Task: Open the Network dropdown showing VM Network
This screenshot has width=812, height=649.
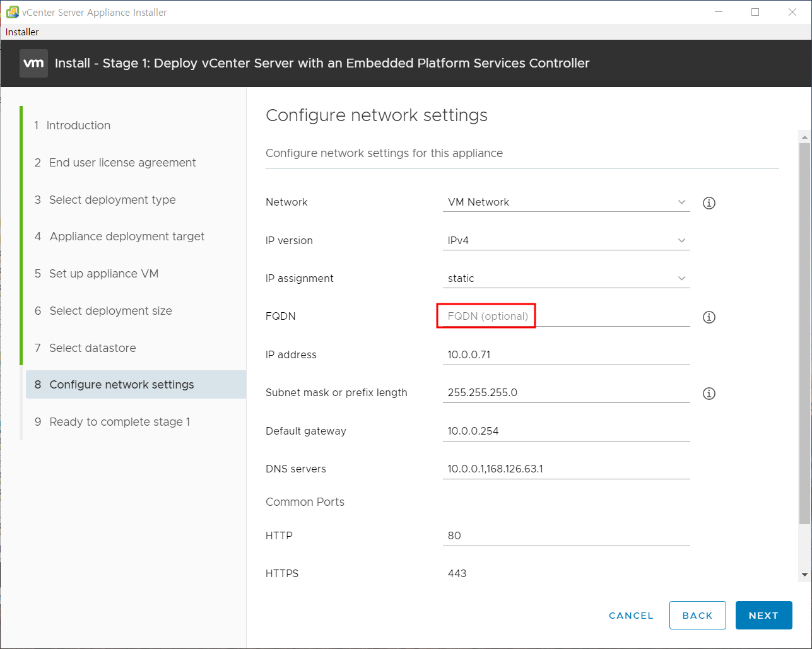Action: coord(566,202)
